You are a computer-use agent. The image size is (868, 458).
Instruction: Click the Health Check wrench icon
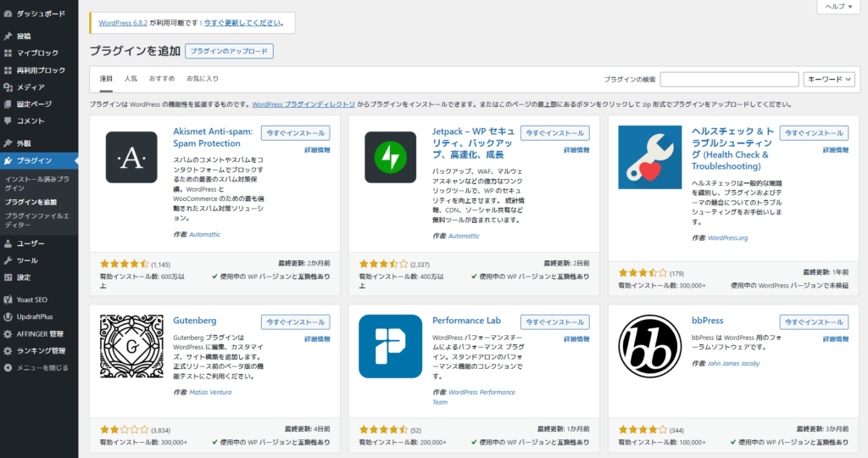[x=649, y=158]
